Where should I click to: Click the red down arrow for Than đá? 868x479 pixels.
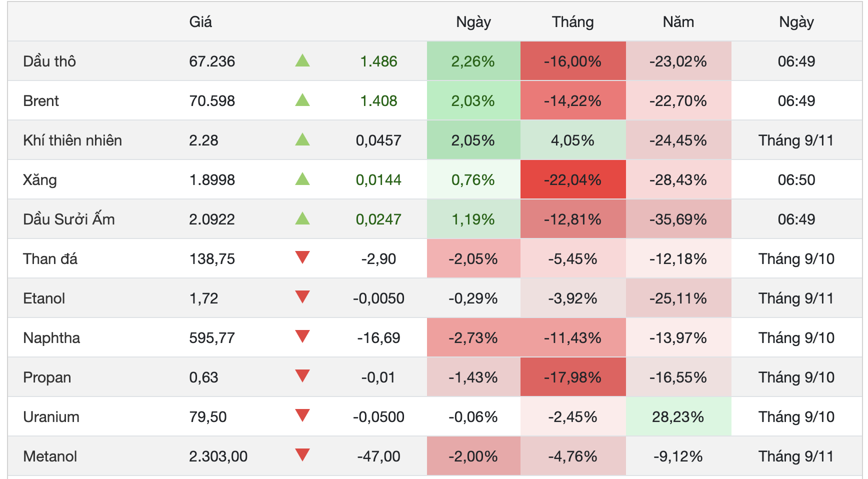coord(302,257)
